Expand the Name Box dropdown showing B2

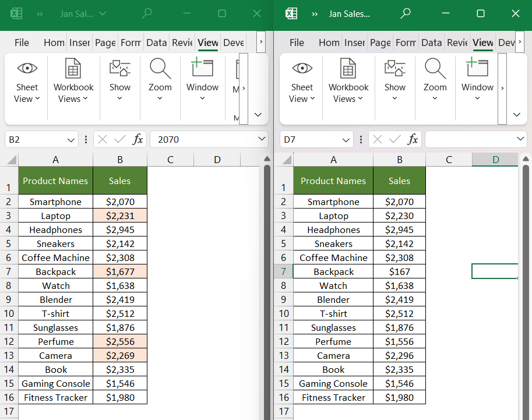69,139
